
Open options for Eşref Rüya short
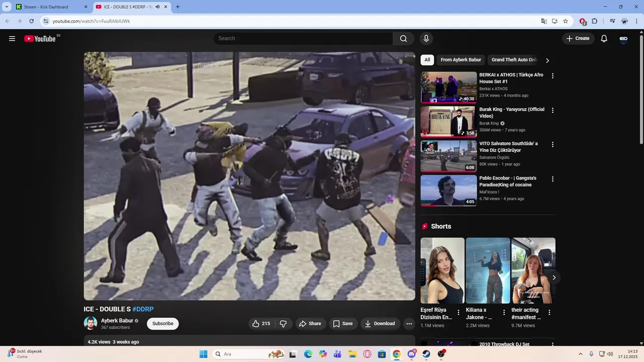click(458, 313)
